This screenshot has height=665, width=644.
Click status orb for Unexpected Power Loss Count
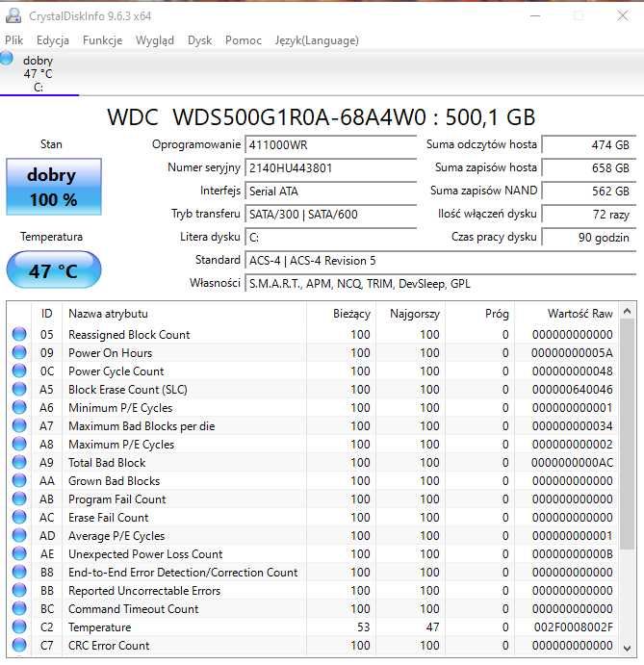[19, 553]
